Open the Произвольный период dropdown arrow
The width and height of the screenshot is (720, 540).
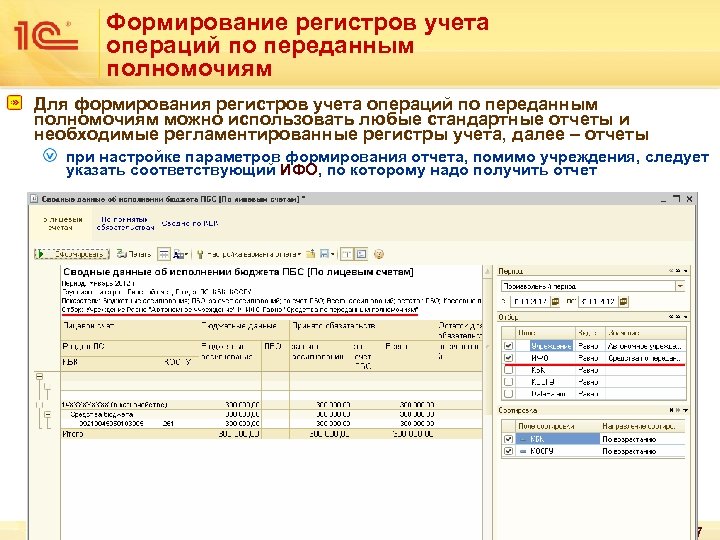tap(681, 286)
